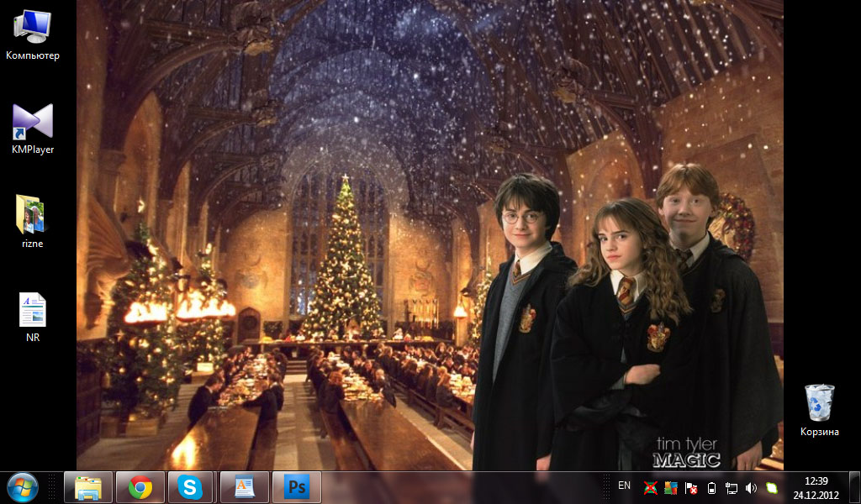Select the NR document file on desktop

point(33,317)
